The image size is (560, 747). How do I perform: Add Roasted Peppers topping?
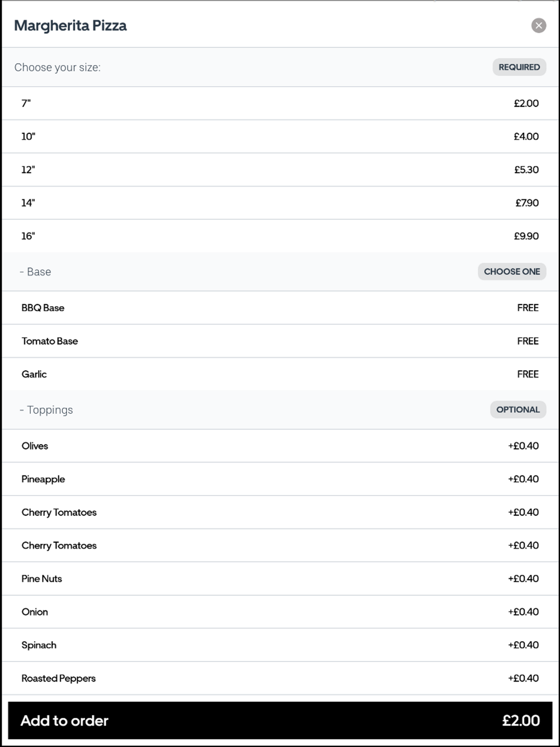[280, 678]
